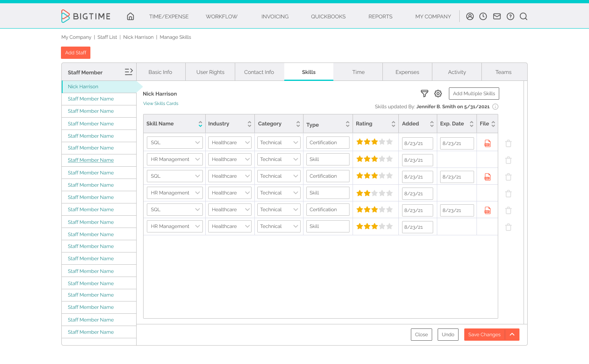Open the skills grid settings gear
The image size is (589, 364).
pos(438,94)
